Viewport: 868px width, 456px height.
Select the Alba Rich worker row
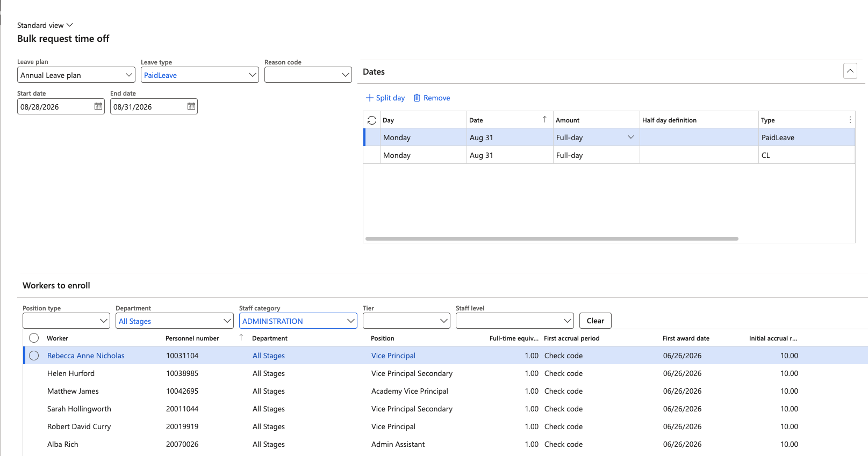(446, 444)
